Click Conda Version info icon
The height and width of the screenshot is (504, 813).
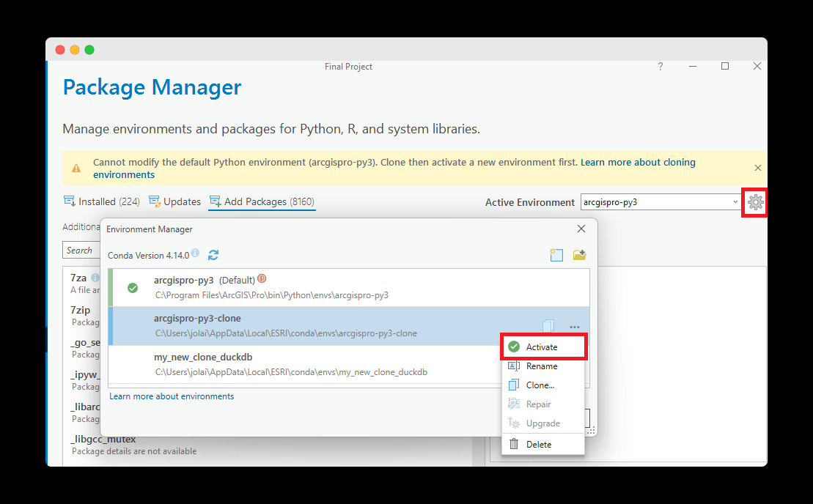point(195,253)
